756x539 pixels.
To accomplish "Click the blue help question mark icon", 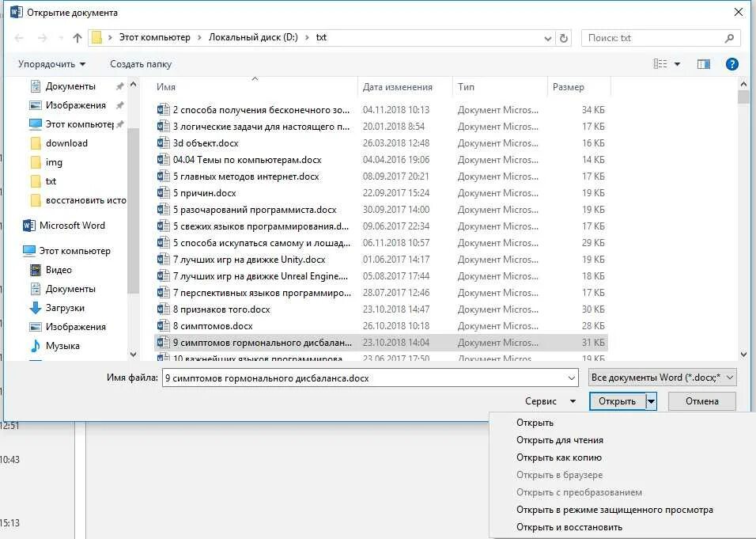I will coord(732,63).
